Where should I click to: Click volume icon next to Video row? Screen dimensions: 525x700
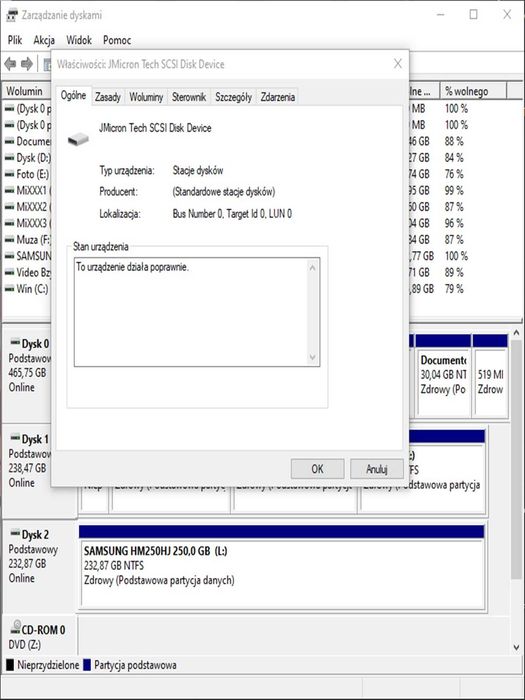9,272
